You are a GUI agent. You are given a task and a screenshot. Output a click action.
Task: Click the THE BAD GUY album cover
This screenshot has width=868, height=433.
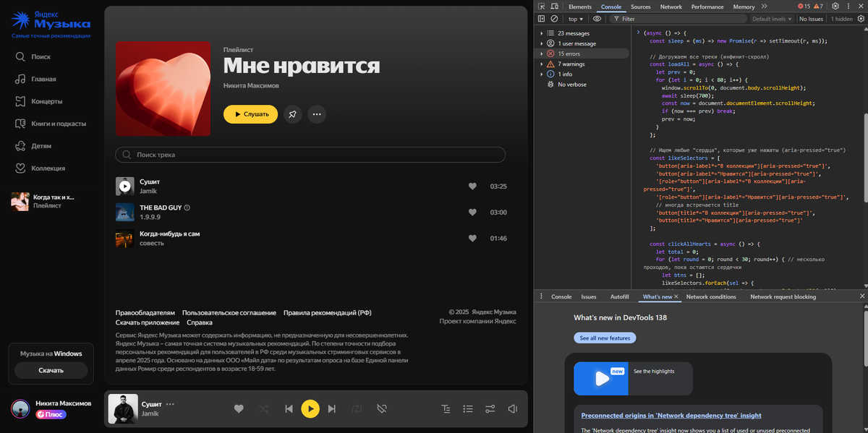[124, 213]
